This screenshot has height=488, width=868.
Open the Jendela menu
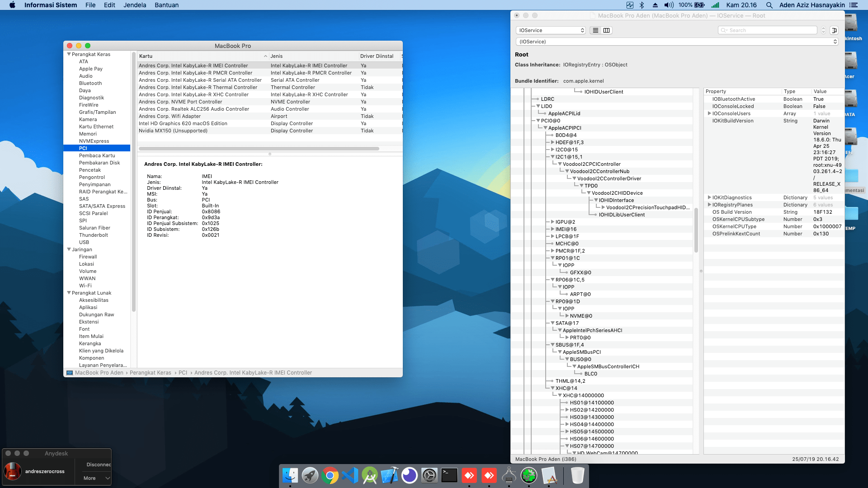[135, 5]
